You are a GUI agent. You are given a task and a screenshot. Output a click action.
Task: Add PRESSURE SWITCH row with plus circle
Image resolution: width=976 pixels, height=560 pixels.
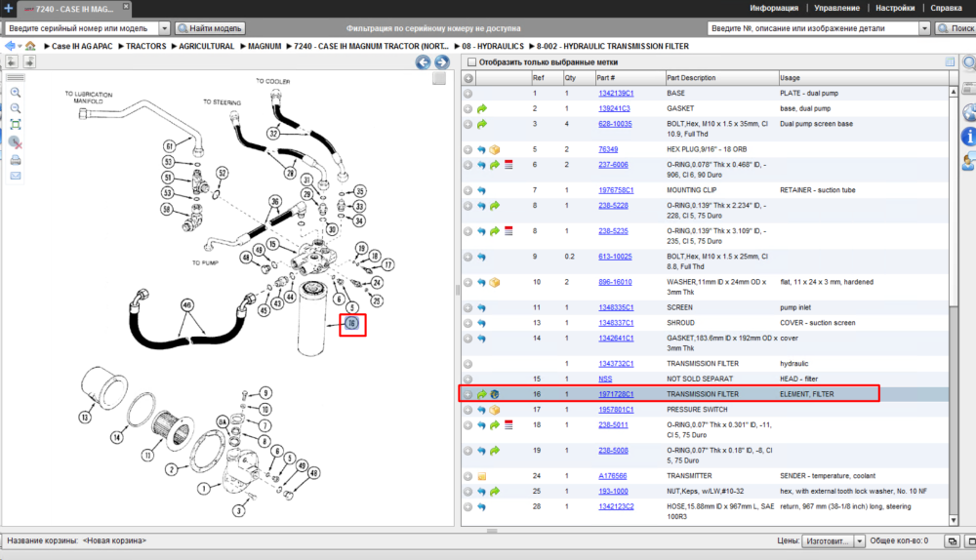(x=468, y=410)
